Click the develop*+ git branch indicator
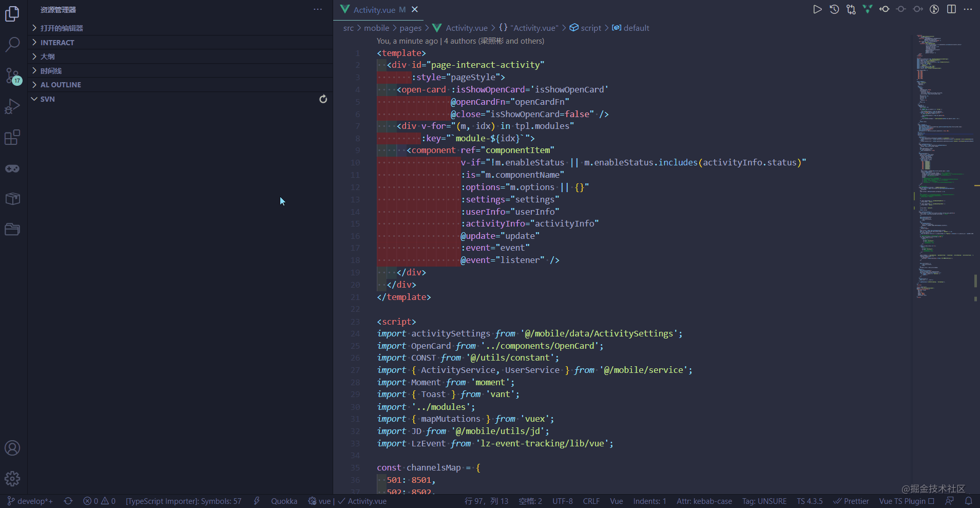 point(30,501)
